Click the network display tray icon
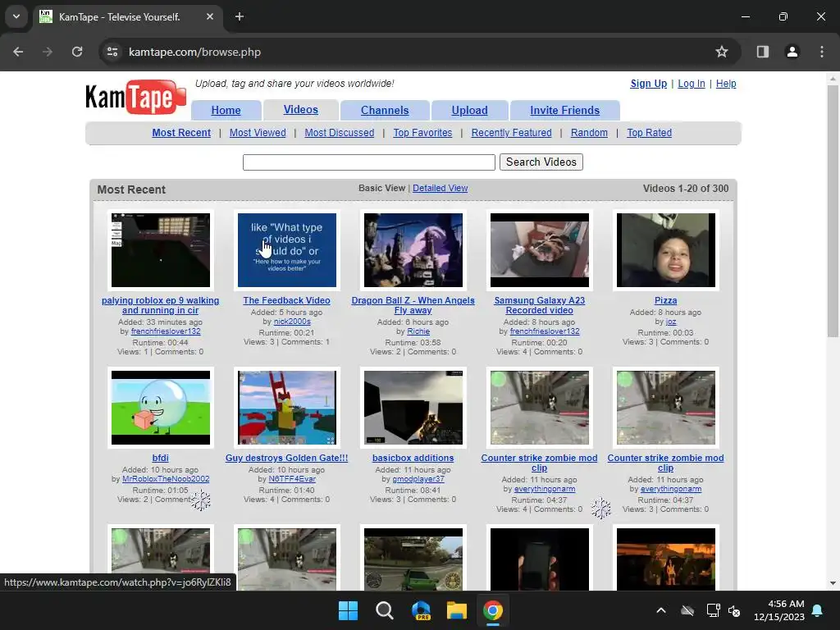The width and height of the screenshot is (840, 630). pyautogui.click(x=713, y=610)
